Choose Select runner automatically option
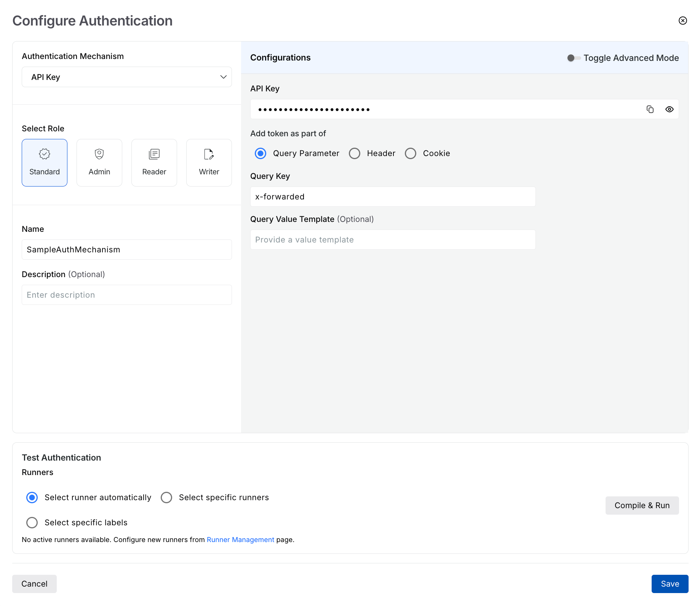This screenshot has width=700, height=606. [x=32, y=498]
